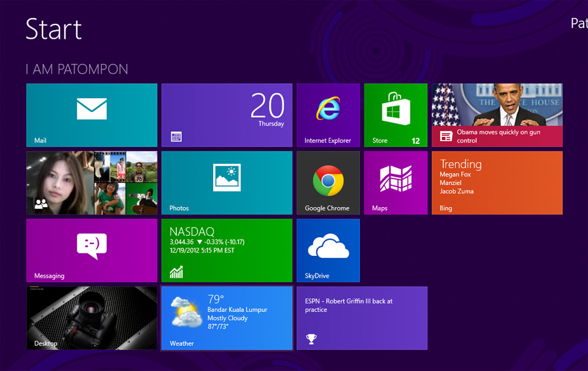The image size is (588, 371).
Task: Launch Internet Explorer tile
Action: (328, 115)
